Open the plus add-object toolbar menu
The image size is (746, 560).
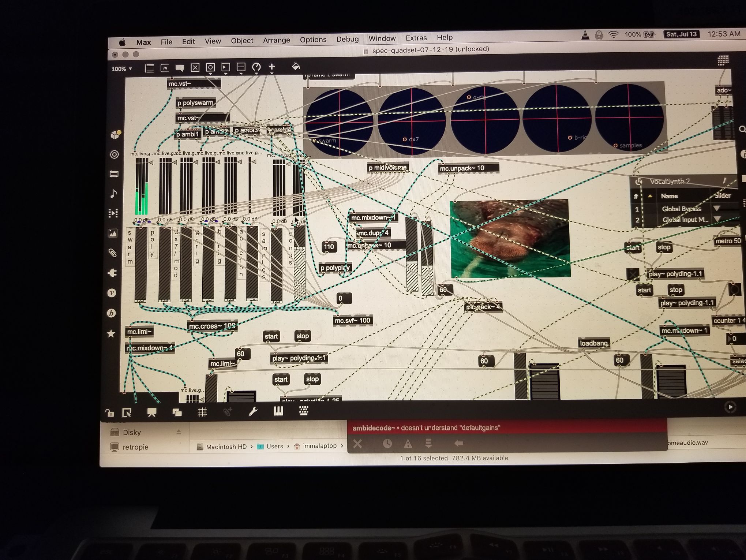[x=272, y=67]
